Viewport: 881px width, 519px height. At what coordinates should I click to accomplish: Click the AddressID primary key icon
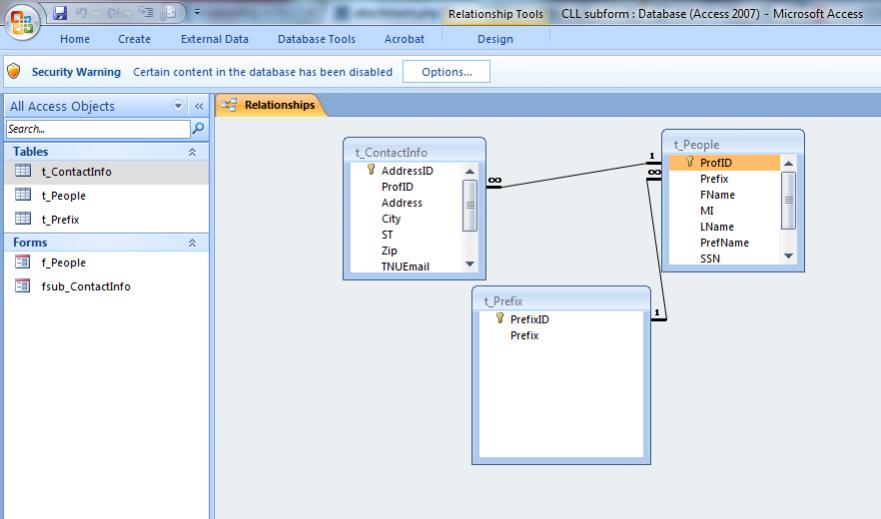[x=371, y=170]
